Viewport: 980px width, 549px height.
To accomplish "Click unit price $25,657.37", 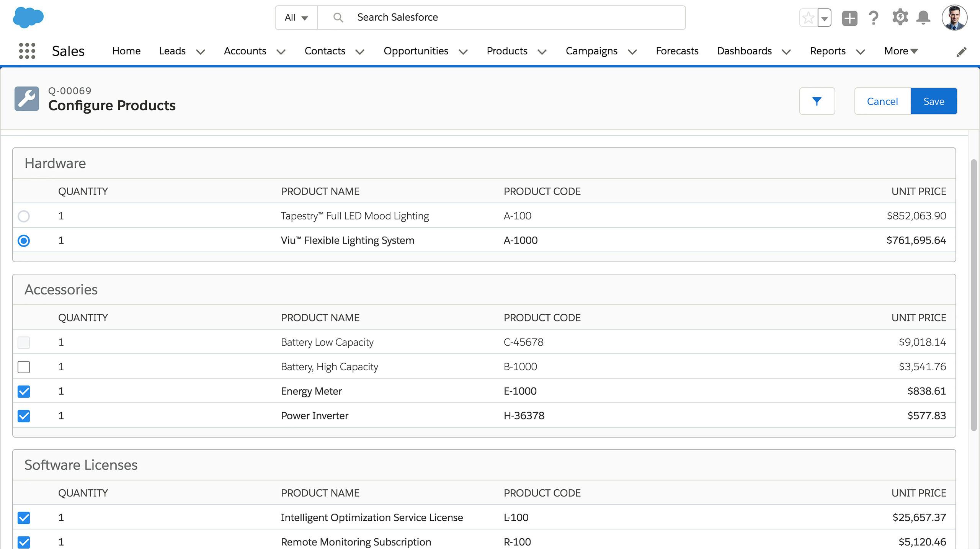I will (x=919, y=518).
